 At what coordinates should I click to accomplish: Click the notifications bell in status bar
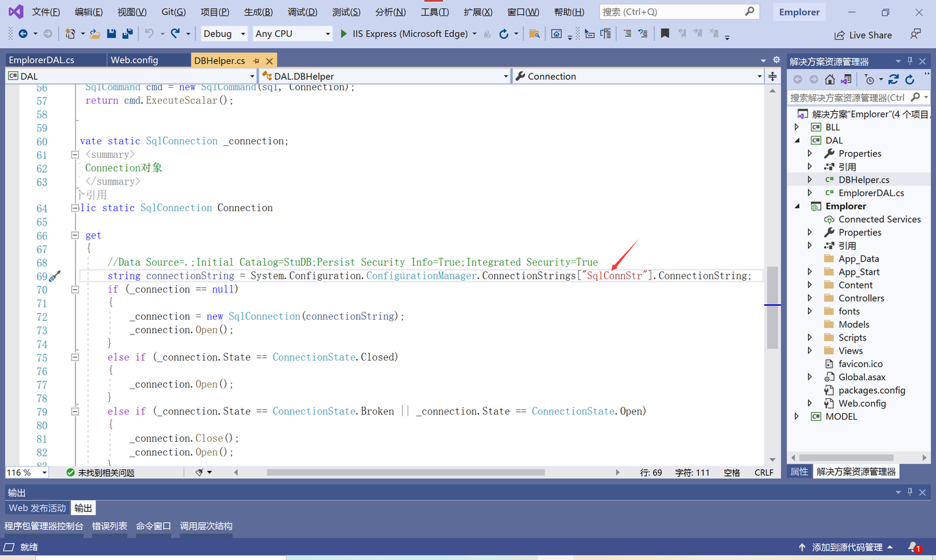click(x=914, y=548)
